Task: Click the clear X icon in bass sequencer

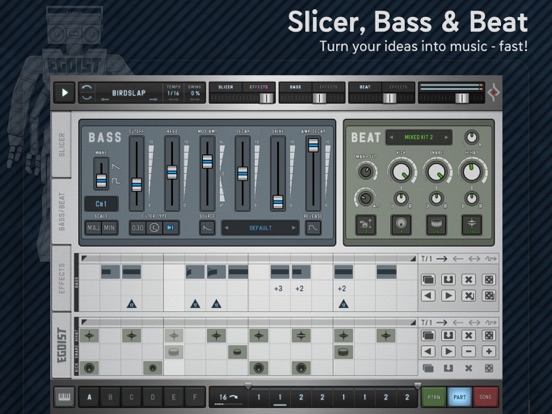Action: (469, 280)
